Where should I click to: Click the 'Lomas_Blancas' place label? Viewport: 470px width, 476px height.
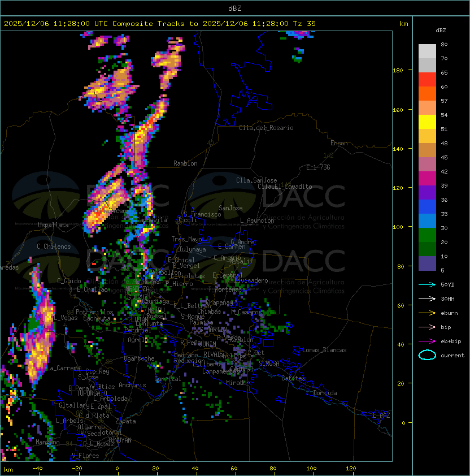(x=324, y=350)
